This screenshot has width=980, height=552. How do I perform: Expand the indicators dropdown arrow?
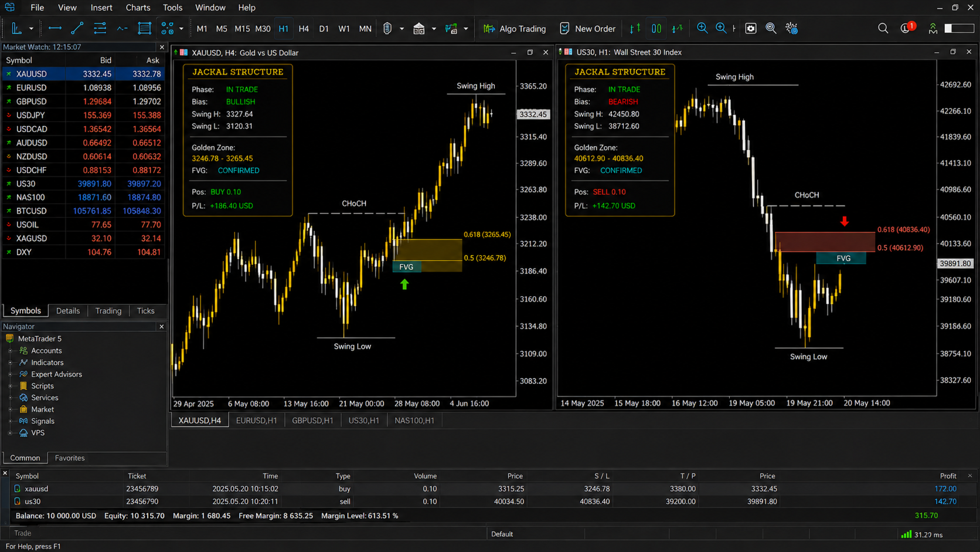point(434,29)
